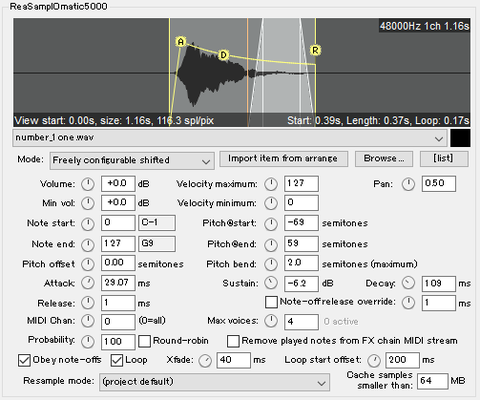Image resolution: width=480 pixels, height=400 pixels.
Task: Click the Note-off release override knob
Action: pyautogui.click(x=408, y=303)
